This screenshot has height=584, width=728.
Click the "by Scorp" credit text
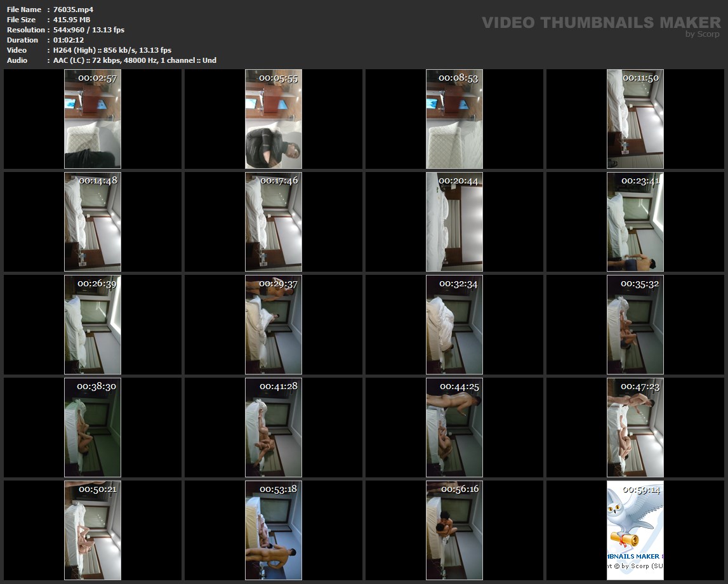click(x=702, y=34)
